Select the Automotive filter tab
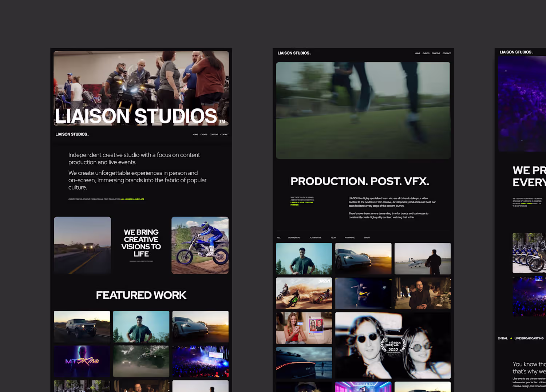 click(315, 238)
